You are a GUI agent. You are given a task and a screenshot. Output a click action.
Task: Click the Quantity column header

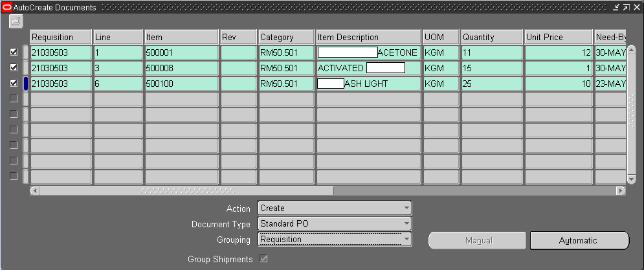coord(492,37)
